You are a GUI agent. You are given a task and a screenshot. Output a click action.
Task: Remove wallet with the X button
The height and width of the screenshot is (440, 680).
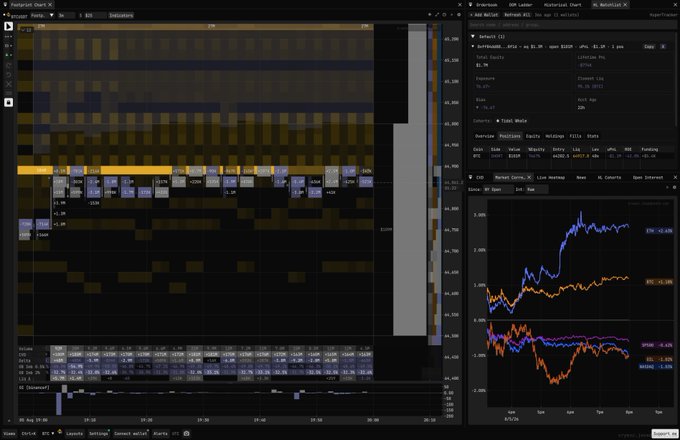pos(663,46)
